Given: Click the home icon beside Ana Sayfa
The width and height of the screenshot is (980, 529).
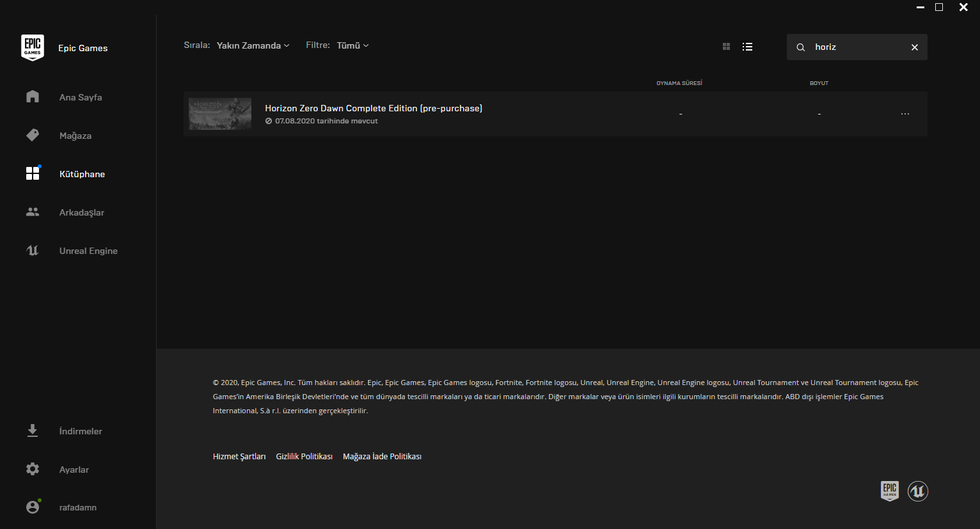Looking at the screenshot, I should 33,97.
